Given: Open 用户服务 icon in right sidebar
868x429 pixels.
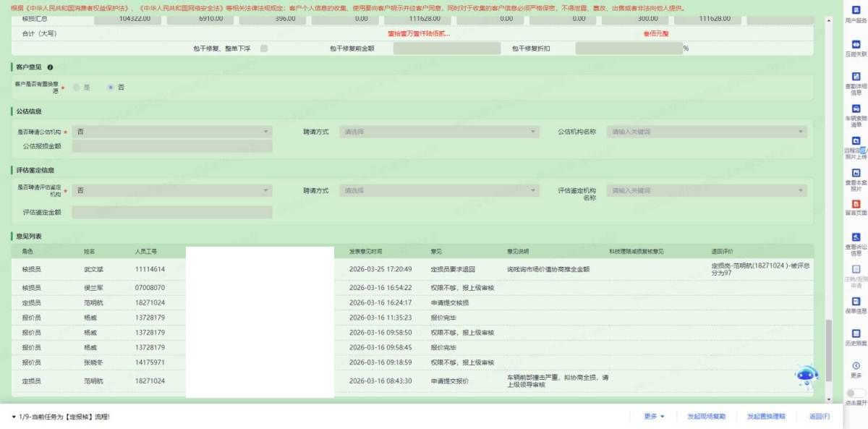Looking at the screenshot, I should click(x=856, y=12).
